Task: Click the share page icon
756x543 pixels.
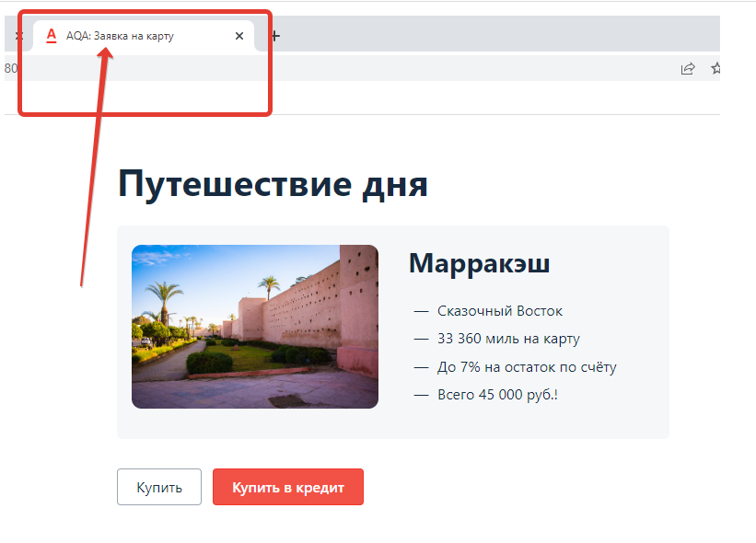Action: (688, 69)
